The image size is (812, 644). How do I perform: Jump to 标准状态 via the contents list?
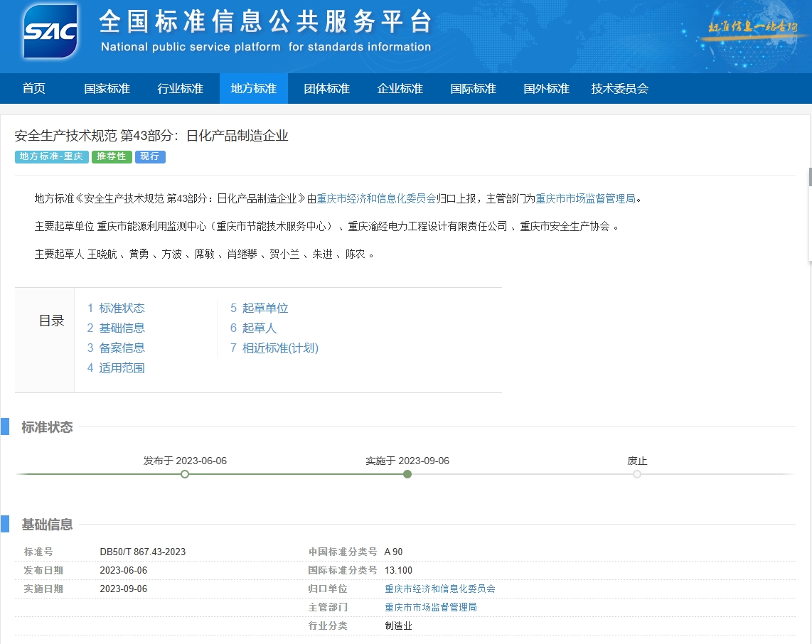coord(123,308)
